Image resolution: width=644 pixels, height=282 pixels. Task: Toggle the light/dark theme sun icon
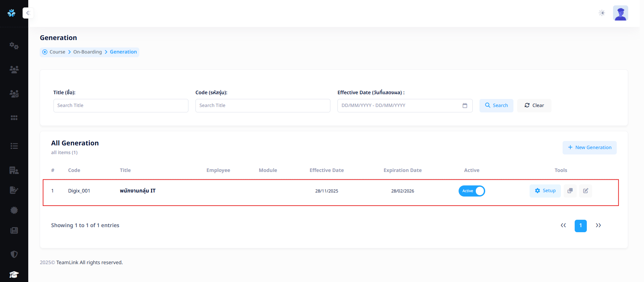tap(602, 13)
